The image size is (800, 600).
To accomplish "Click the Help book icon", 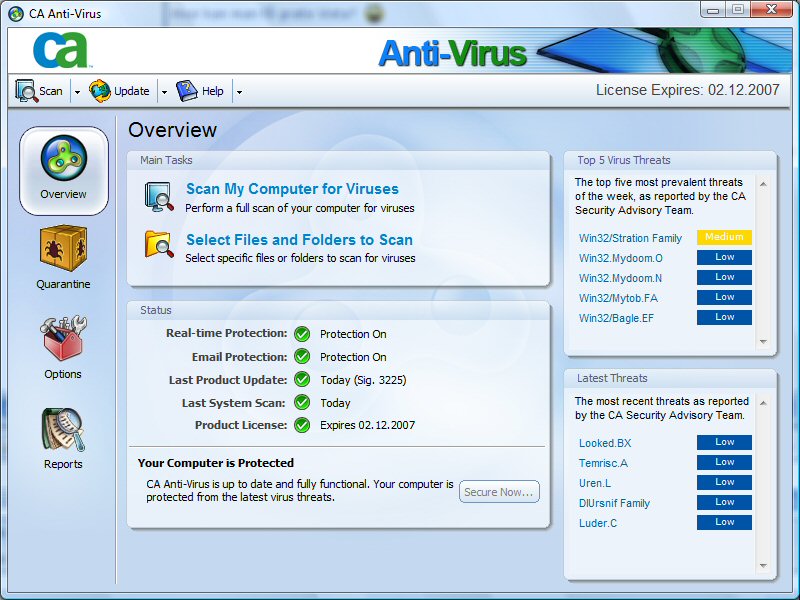I will tap(187, 91).
